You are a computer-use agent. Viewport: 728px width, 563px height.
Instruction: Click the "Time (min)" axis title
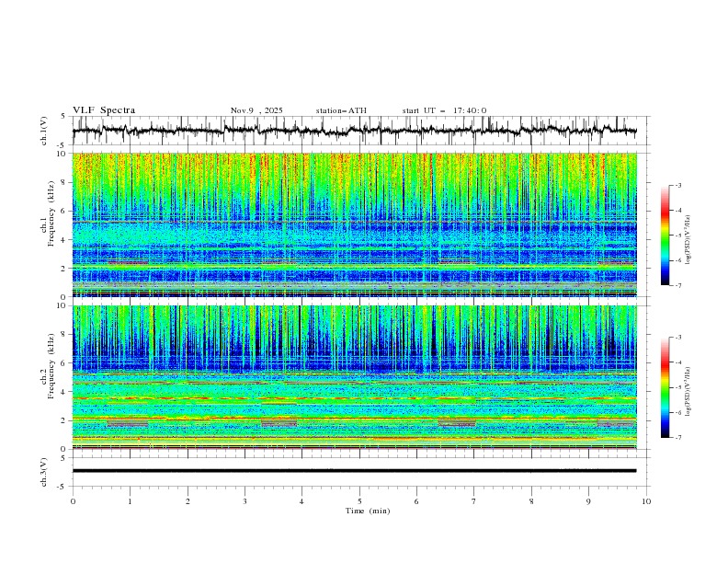point(368,511)
